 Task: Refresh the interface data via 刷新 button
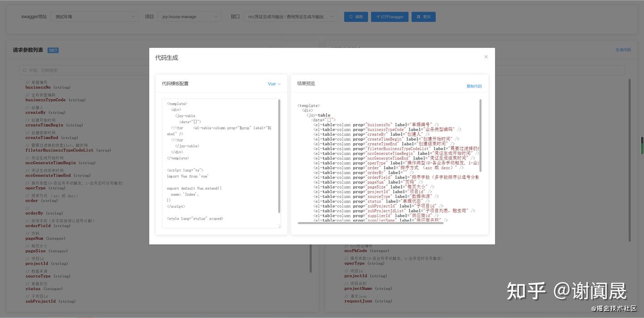click(x=356, y=17)
